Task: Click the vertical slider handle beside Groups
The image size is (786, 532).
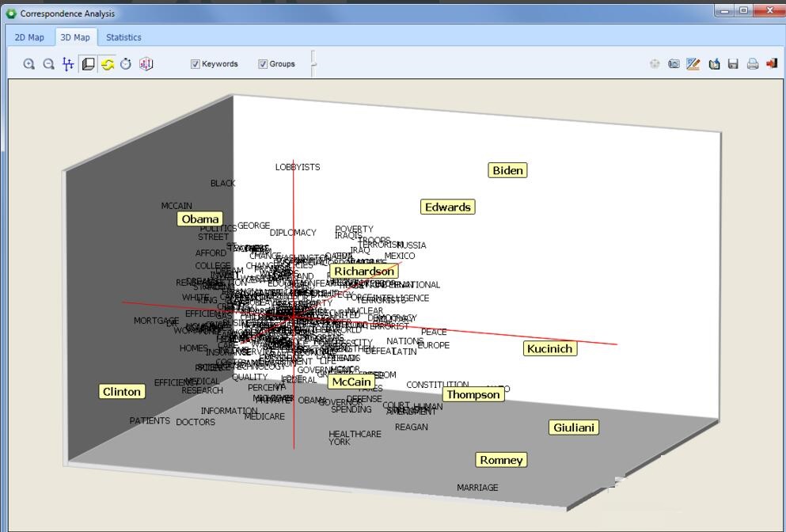Action: tap(313, 63)
